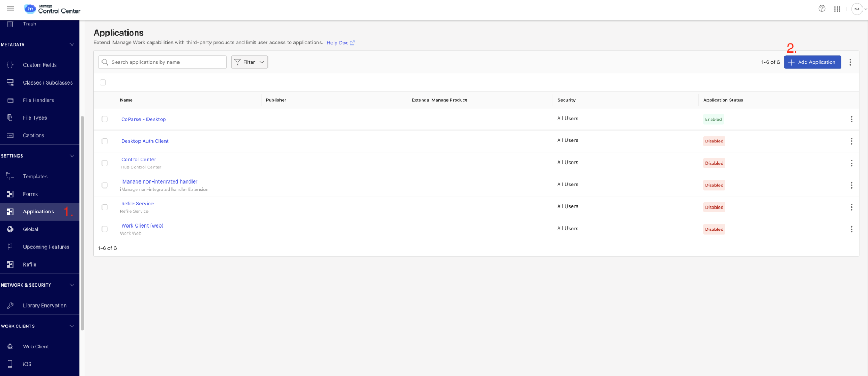Collapse the WORK CLIENTS section chevron
The width and height of the screenshot is (868, 376).
[72, 326]
